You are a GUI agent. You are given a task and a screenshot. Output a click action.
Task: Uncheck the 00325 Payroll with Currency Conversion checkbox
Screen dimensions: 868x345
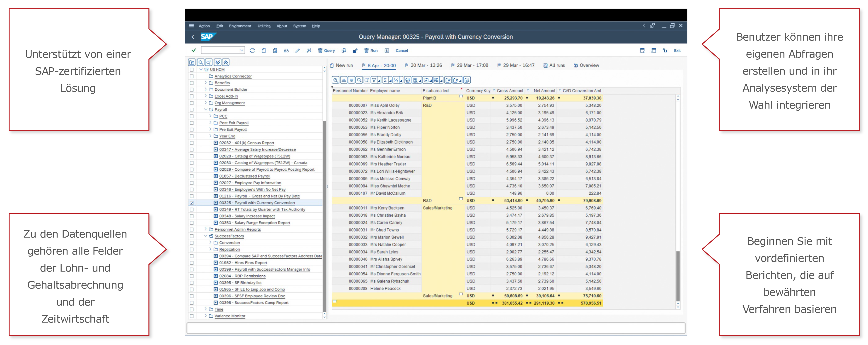192,203
